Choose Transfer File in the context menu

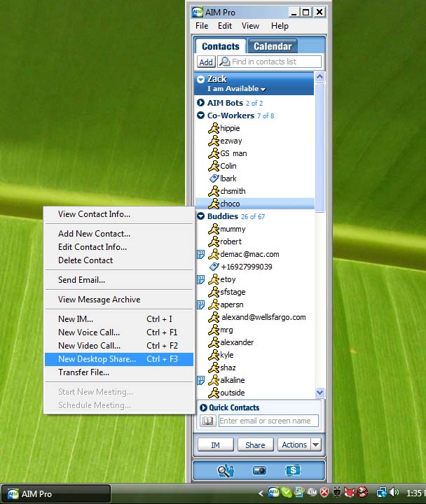(83, 372)
